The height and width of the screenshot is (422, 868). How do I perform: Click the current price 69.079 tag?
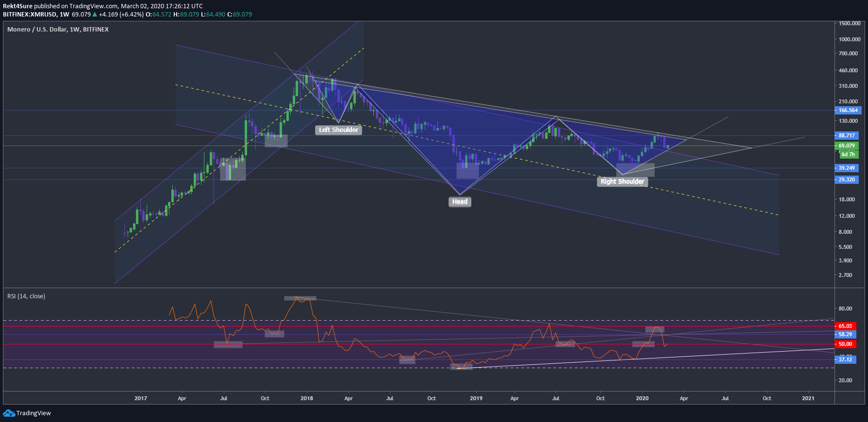[x=847, y=146]
